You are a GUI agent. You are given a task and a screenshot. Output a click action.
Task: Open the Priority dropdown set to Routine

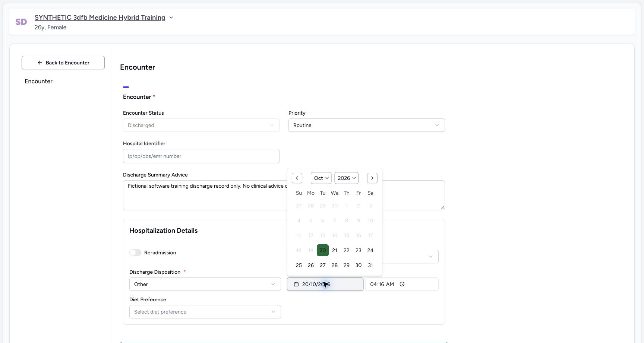pyautogui.click(x=367, y=125)
